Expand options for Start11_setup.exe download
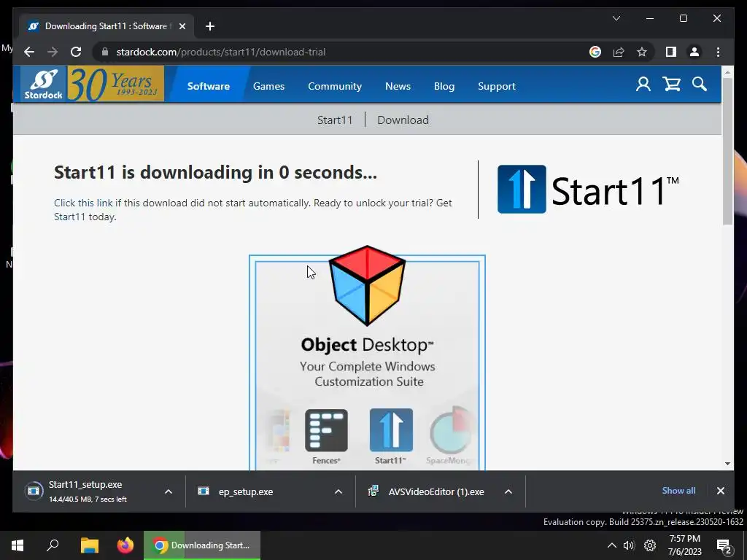Viewport: 747px width, 560px height. pyautogui.click(x=169, y=491)
